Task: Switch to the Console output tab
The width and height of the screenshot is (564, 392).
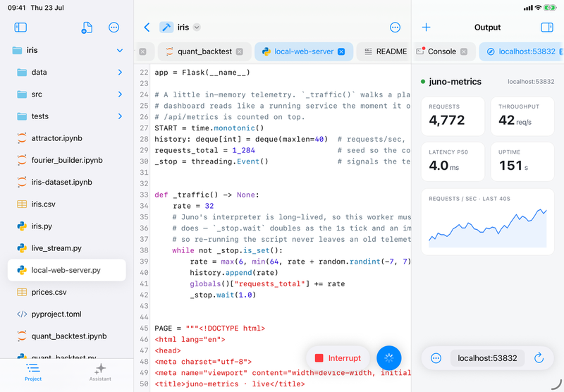Action: tap(444, 51)
